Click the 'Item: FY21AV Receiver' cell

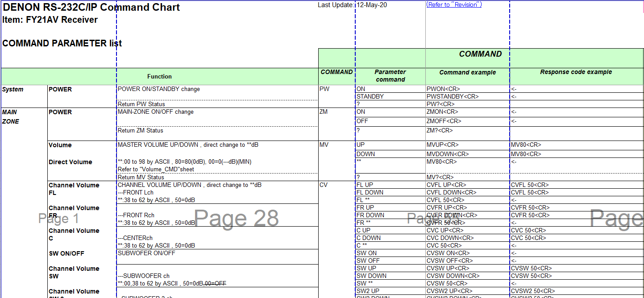click(50, 20)
